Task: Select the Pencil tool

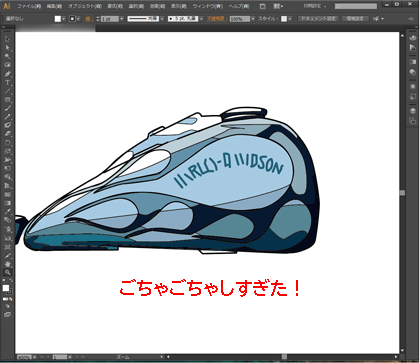Action: (7, 117)
